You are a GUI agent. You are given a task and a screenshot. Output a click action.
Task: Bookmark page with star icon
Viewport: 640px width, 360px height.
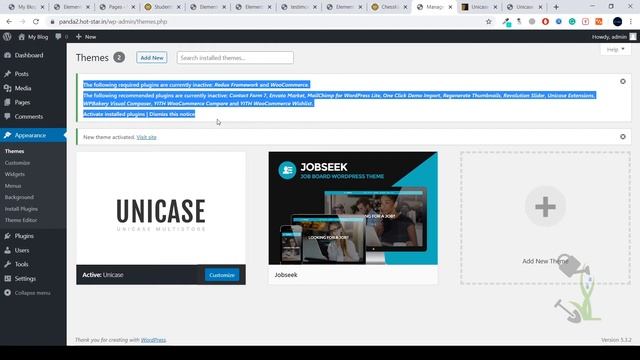click(x=489, y=22)
